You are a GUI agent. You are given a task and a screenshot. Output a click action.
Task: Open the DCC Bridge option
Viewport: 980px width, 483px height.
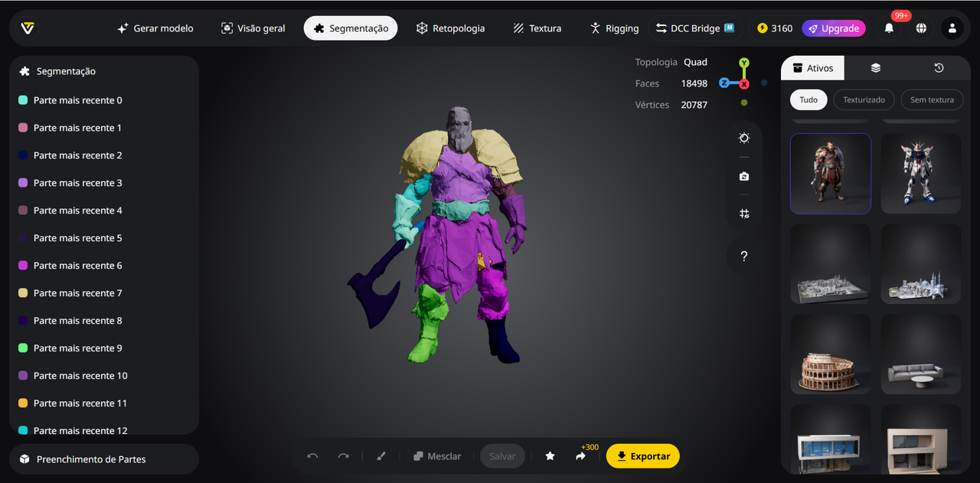[695, 28]
